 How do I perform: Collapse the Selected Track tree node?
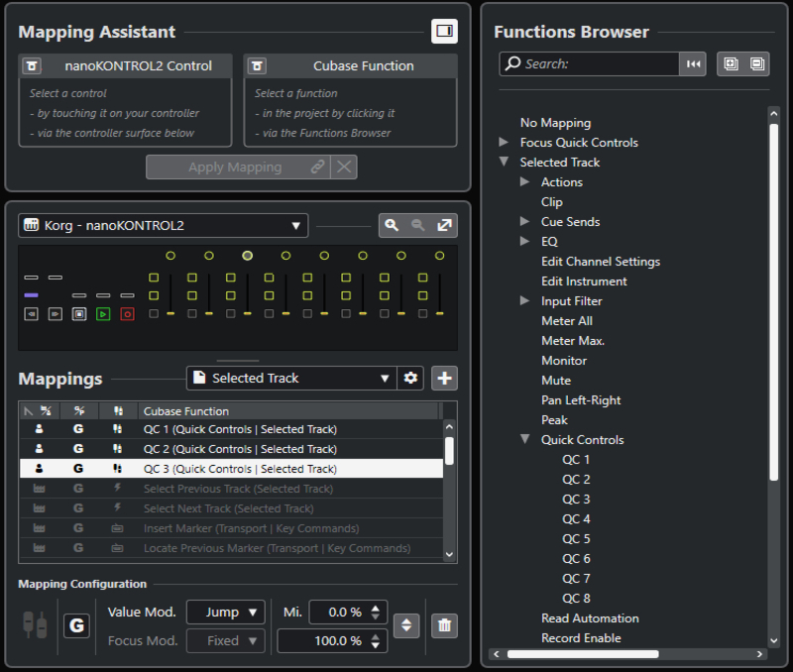pyautogui.click(x=504, y=162)
